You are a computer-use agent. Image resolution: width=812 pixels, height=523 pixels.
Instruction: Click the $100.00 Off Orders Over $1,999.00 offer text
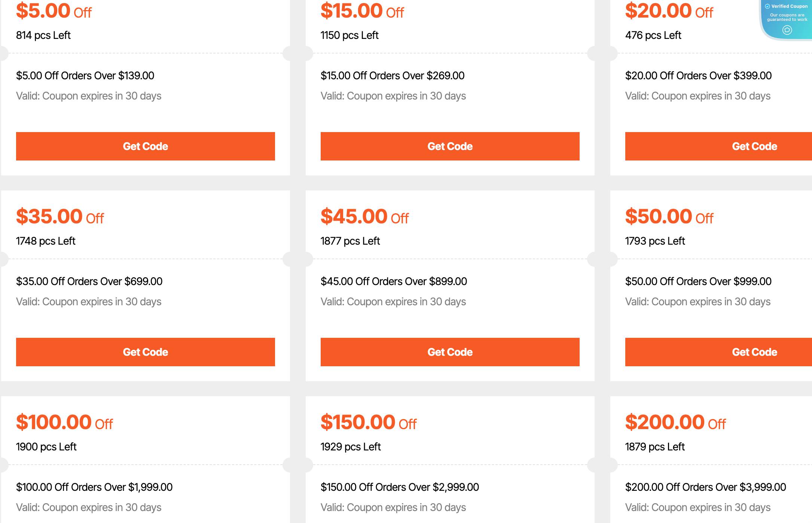click(x=94, y=487)
